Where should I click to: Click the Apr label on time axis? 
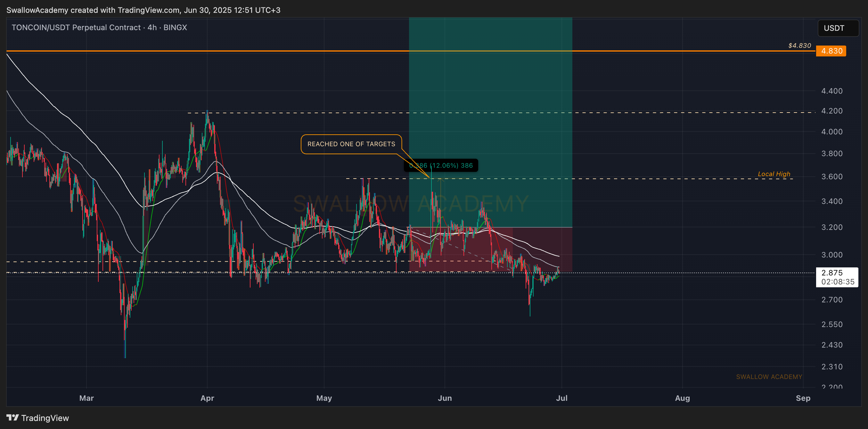207,398
